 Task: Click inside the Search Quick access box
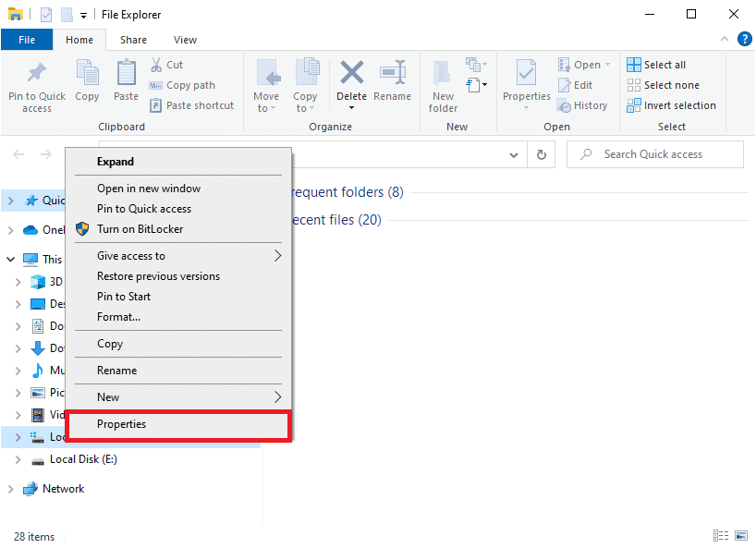(654, 154)
